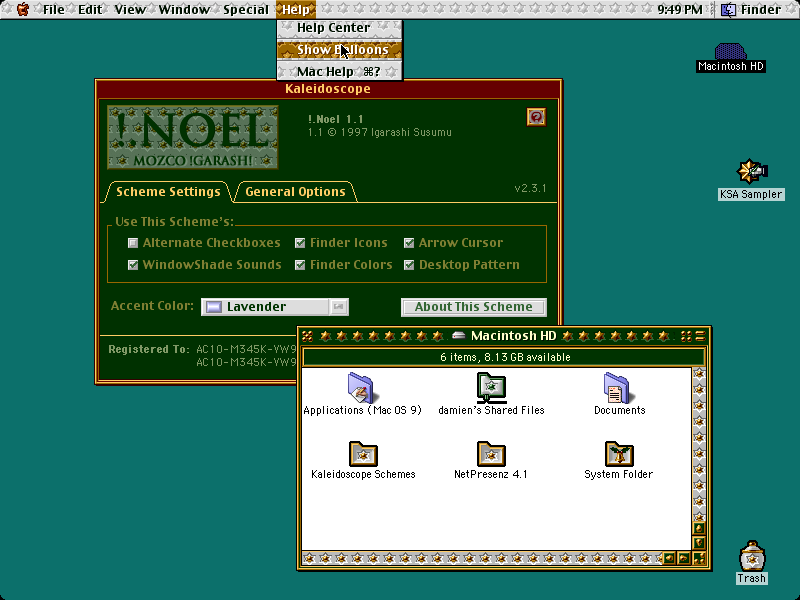The width and height of the screenshot is (800, 600).
Task: Uncheck the Finder Colors checkbox
Action: (x=300, y=265)
